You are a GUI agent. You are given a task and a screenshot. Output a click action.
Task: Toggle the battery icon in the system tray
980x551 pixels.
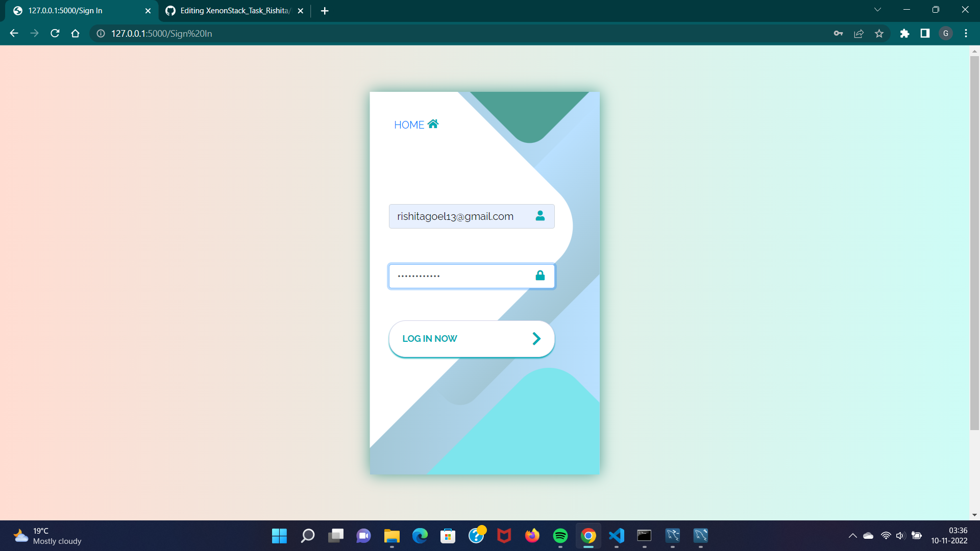917,536
